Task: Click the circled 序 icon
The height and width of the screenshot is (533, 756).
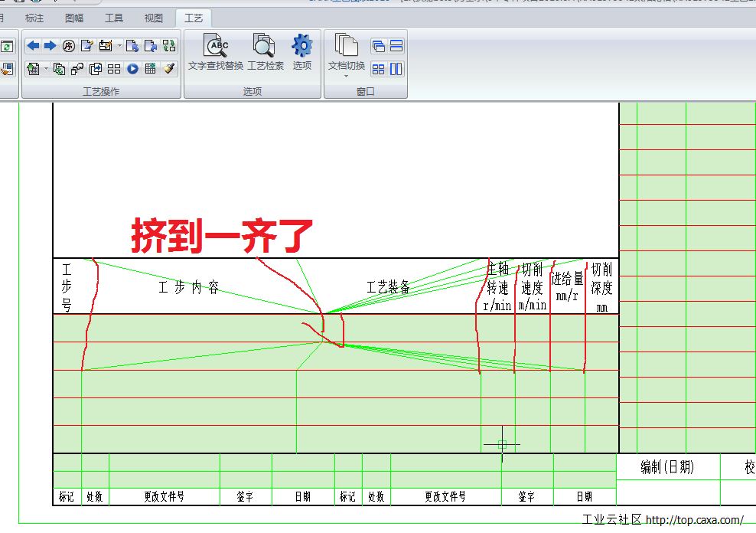Action: pyautogui.click(x=68, y=46)
